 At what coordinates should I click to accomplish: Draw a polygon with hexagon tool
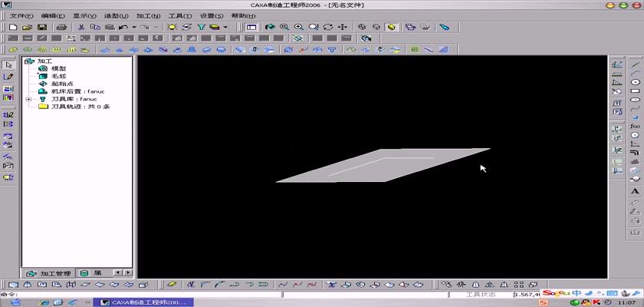(635, 135)
